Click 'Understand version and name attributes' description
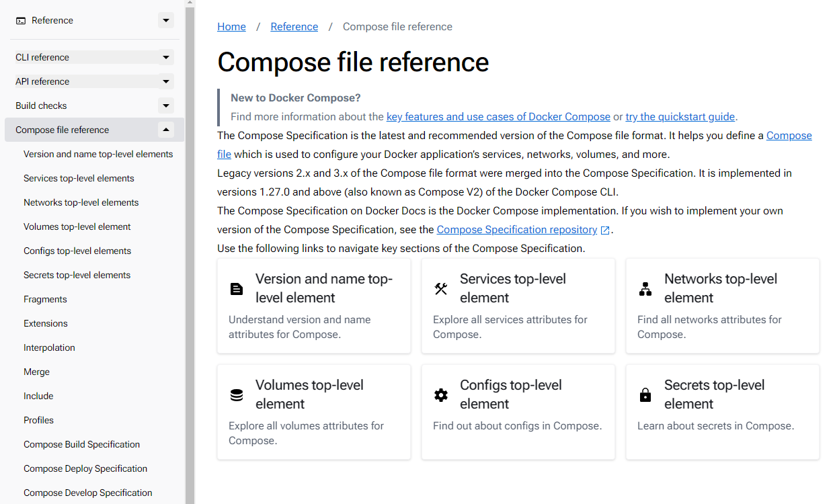This screenshot has height=504, width=833. [300, 327]
